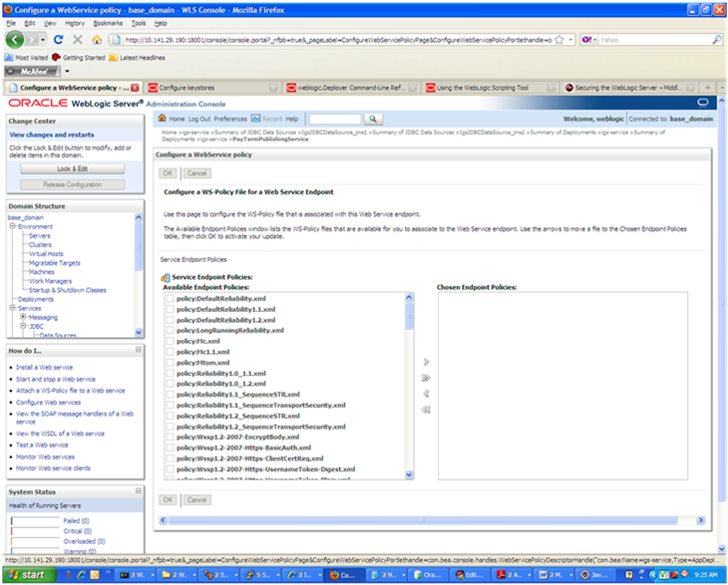The width and height of the screenshot is (728, 585).
Task: Click the Yahoo search magnifier icon
Action: pyautogui.click(x=717, y=40)
